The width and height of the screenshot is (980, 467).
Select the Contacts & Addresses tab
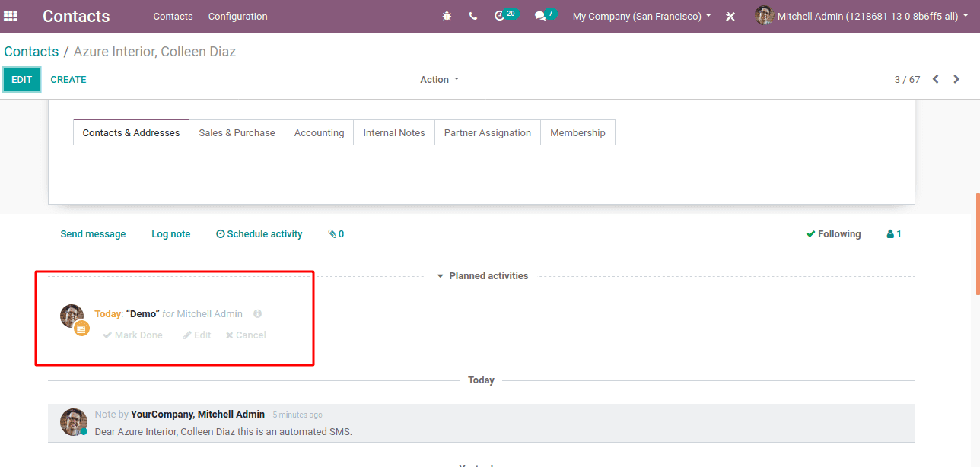(131, 132)
